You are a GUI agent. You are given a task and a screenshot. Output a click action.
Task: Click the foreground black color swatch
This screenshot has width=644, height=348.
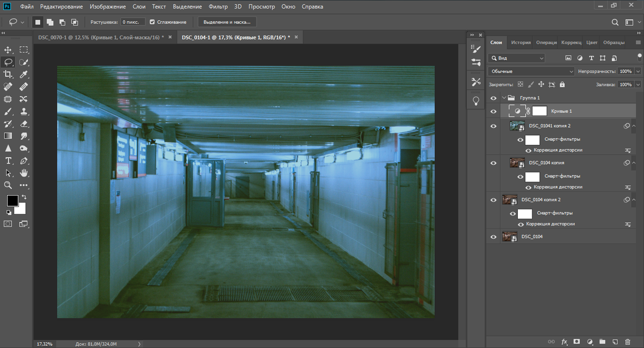point(12,201)
